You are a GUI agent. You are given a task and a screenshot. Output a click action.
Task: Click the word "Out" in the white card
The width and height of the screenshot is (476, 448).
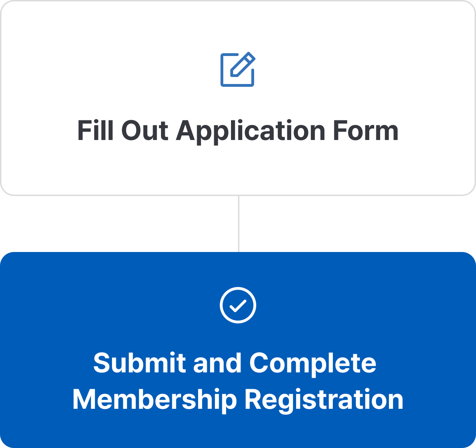145,131
